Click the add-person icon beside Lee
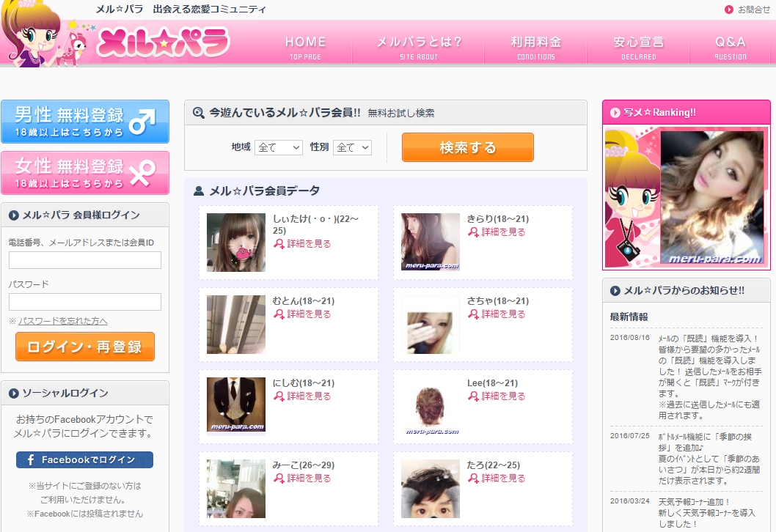This screenshot has height=532, width=776. 473,396
